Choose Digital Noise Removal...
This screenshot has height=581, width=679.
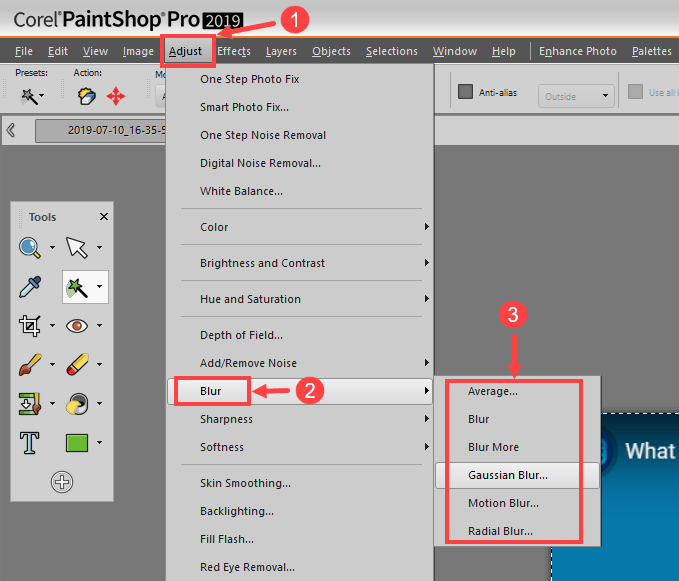pyautogui.click(x=300, y=163)
